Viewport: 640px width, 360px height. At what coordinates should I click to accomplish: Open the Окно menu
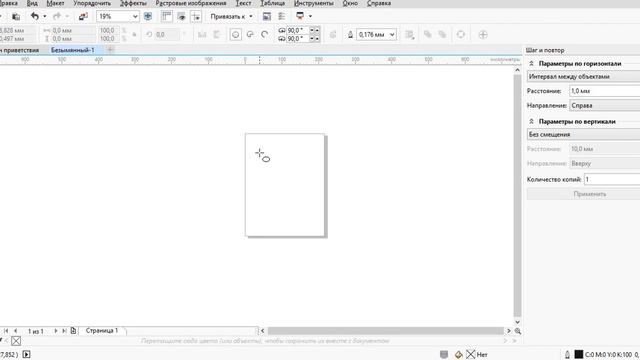point(350,3)
